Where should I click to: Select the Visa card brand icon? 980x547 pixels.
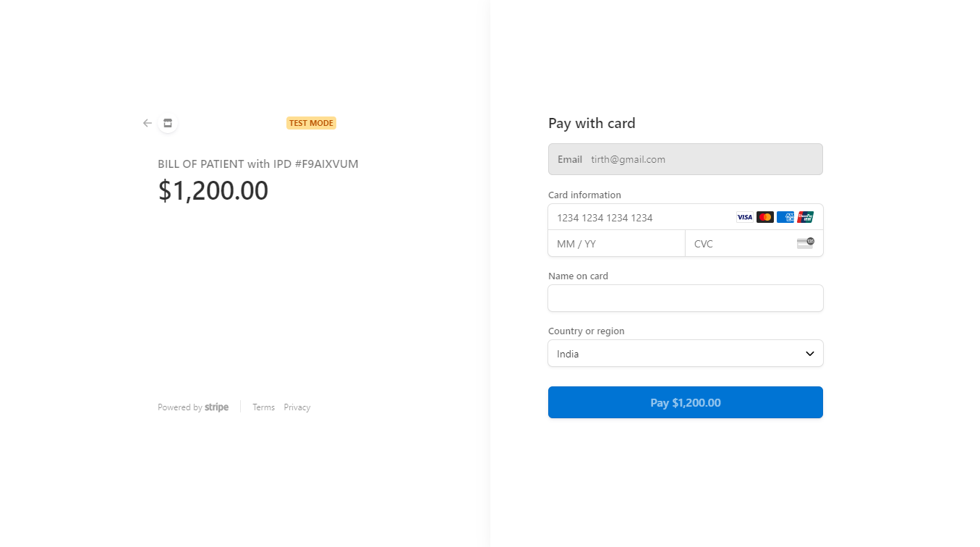tap(745, 217)
